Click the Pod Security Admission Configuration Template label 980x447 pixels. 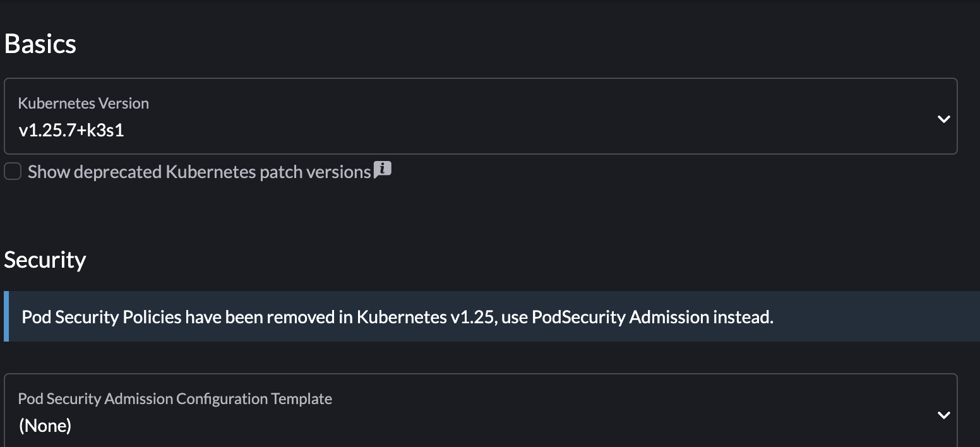(x=175, y=398)
